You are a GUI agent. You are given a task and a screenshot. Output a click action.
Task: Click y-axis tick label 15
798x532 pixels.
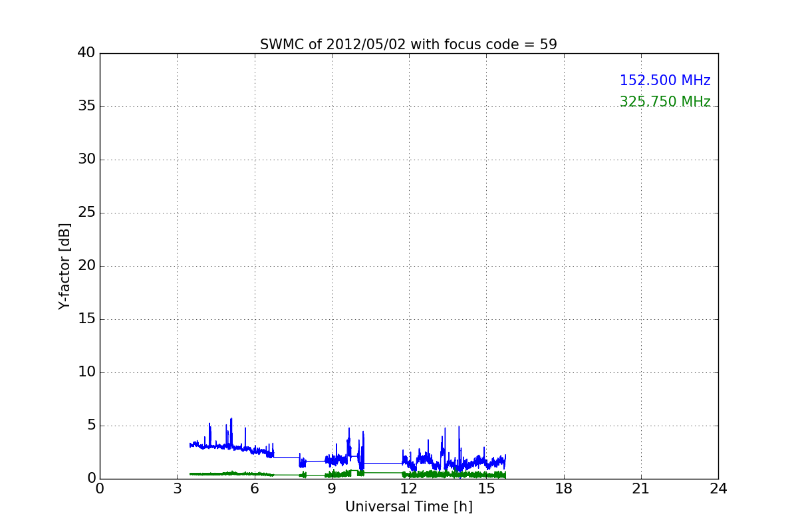(x=86, y=319)
